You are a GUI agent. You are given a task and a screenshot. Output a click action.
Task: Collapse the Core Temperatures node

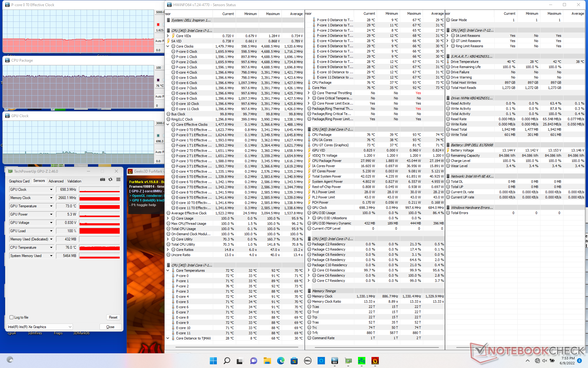(168, 270)
